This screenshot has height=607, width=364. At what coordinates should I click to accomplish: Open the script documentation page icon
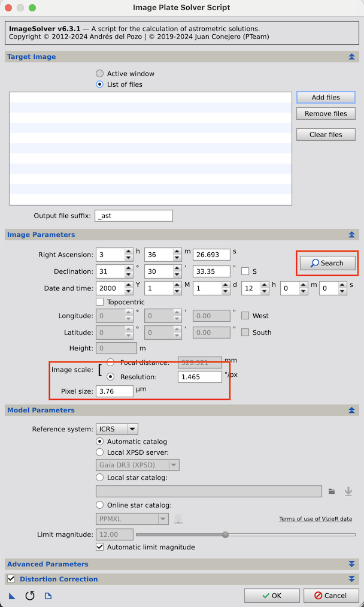point(48,596)
